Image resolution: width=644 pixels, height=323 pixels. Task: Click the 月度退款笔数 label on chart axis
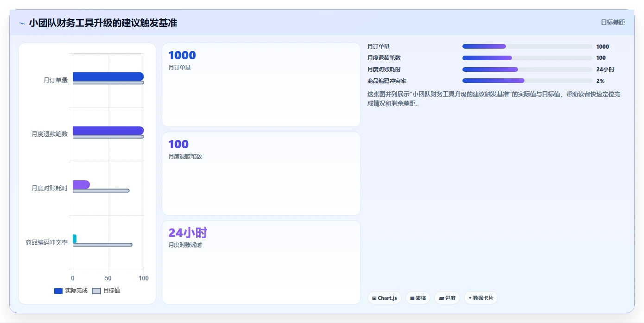click(x=50, y=134)
